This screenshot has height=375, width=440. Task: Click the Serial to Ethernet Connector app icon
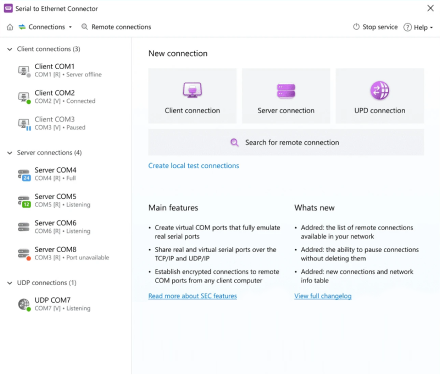click(x=8, y=8)
